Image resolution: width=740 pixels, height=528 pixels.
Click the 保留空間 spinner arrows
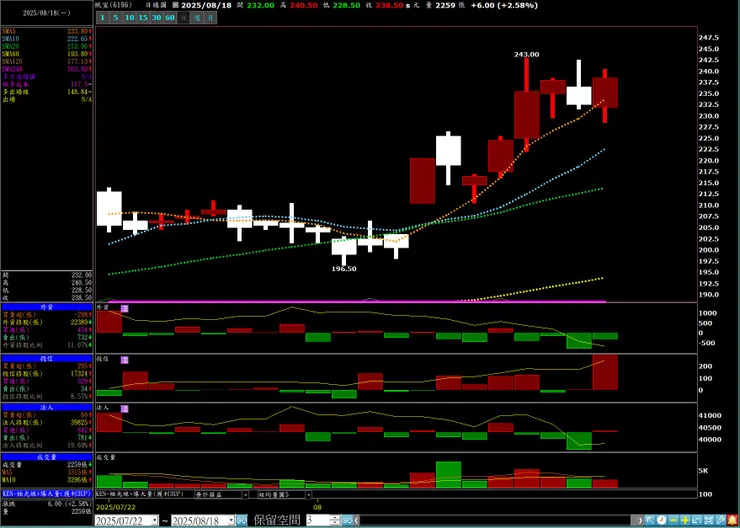point(335,520)
